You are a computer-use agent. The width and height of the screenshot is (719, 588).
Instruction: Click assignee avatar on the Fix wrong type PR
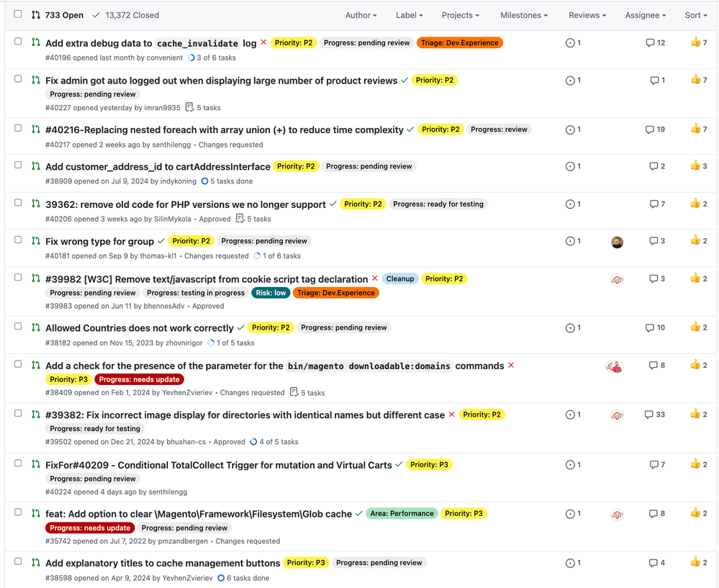pos(617,243)
